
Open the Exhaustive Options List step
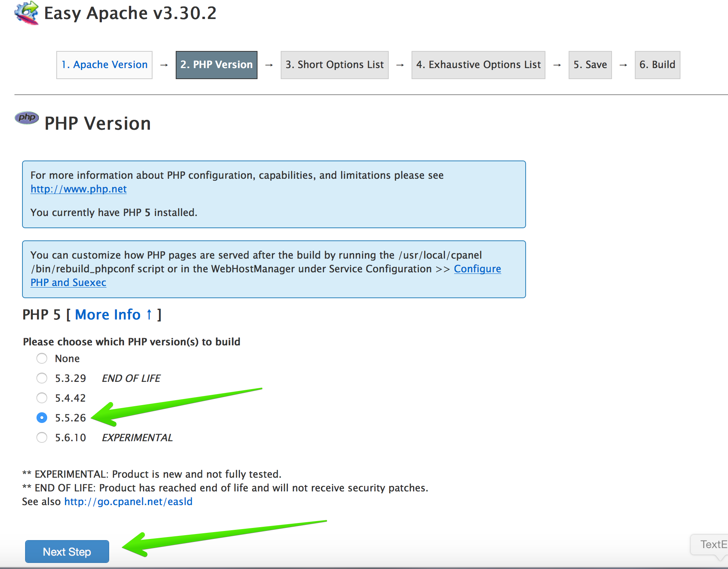[478, 65]
